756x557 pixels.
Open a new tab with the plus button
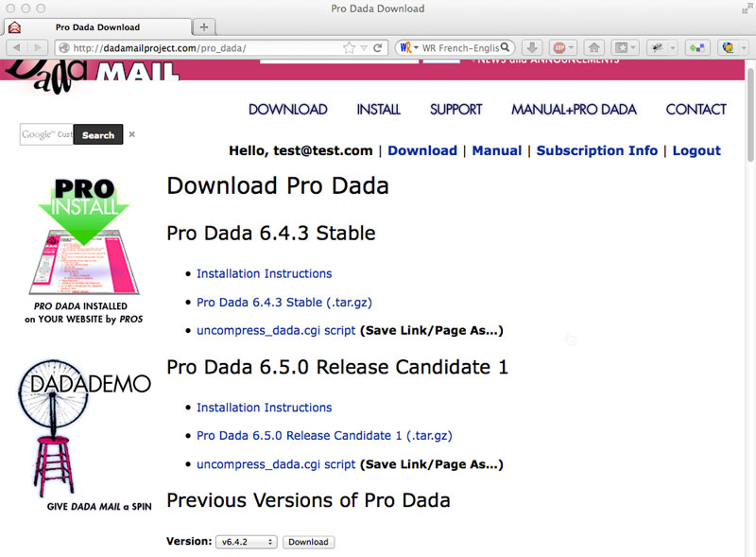click(204, 26)
